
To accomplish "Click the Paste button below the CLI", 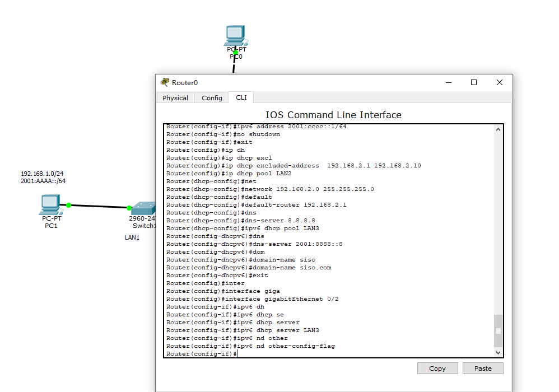I will (483, 368).
